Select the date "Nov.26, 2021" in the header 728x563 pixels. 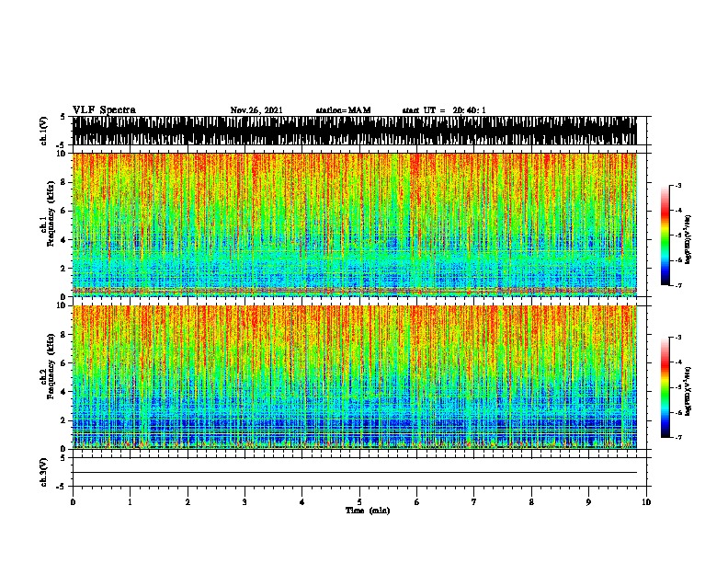coord(256,110)
